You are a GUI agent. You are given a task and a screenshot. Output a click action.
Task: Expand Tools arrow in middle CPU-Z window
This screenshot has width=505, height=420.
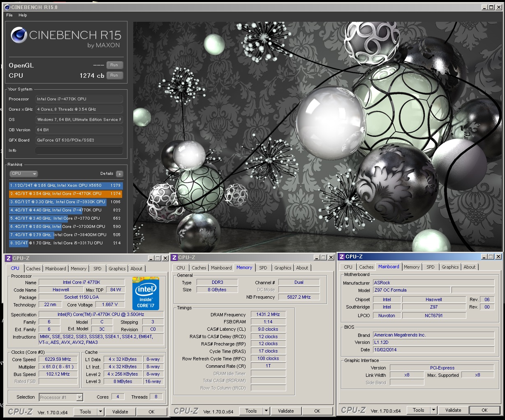[266, 411]
